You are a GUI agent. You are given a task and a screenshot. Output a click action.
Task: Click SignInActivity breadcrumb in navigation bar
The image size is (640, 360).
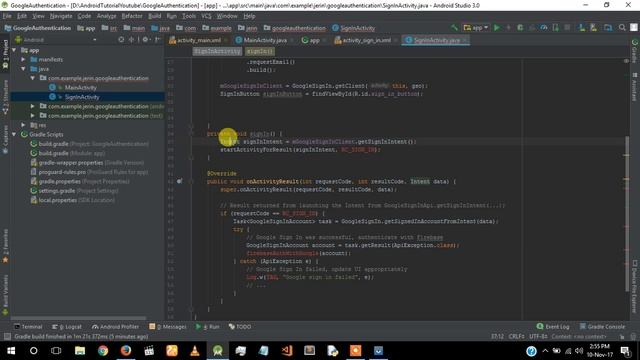[353, 28]
